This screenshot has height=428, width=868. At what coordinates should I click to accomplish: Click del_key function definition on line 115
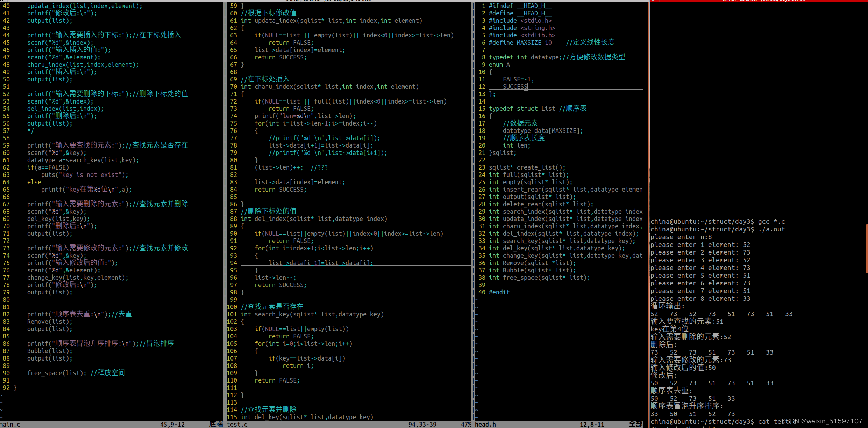pos(307,417)
